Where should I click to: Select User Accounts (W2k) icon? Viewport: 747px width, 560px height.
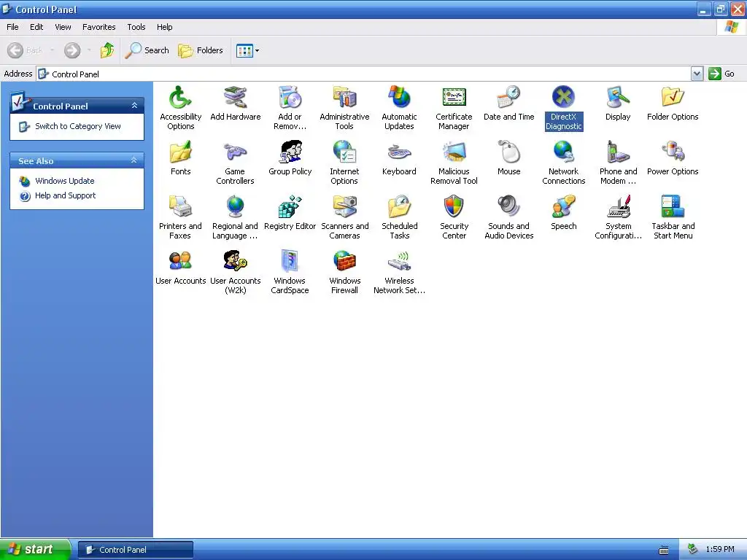(x=236, y=262)
